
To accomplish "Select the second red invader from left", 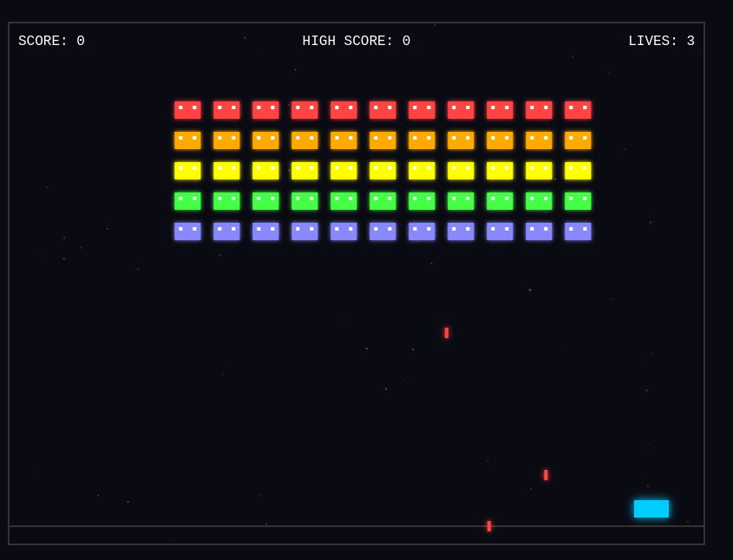I will pos(226,110).
